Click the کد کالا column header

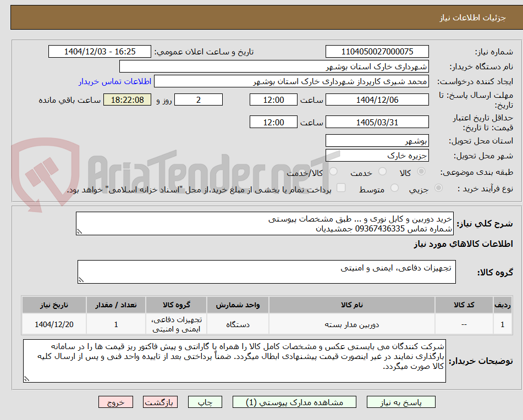click(464, 305)
